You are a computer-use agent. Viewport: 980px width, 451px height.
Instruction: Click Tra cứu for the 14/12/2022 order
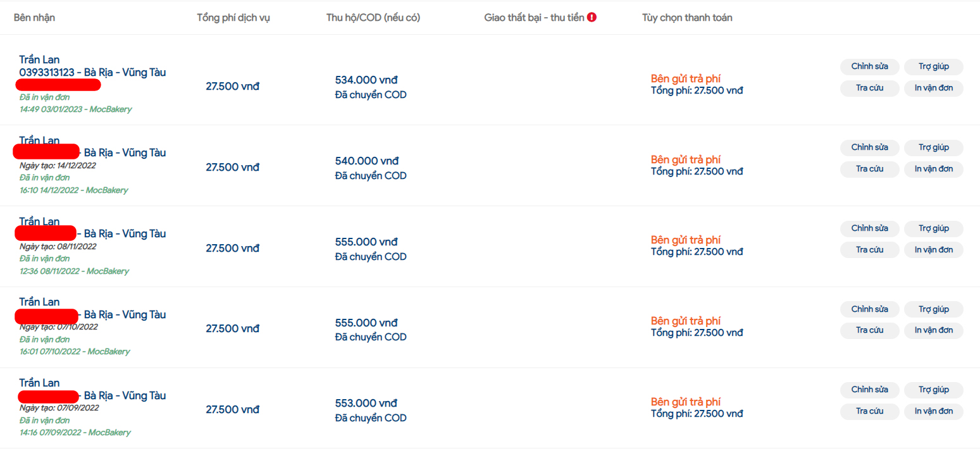[869, 169]
